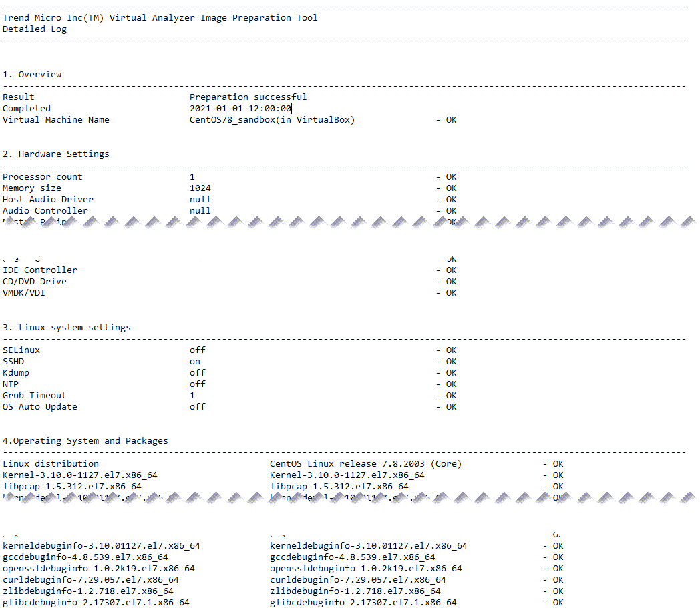Viewport: 700px width, 608px height.
Task: Click the SSHD status value 'on'
Action: 194,361
